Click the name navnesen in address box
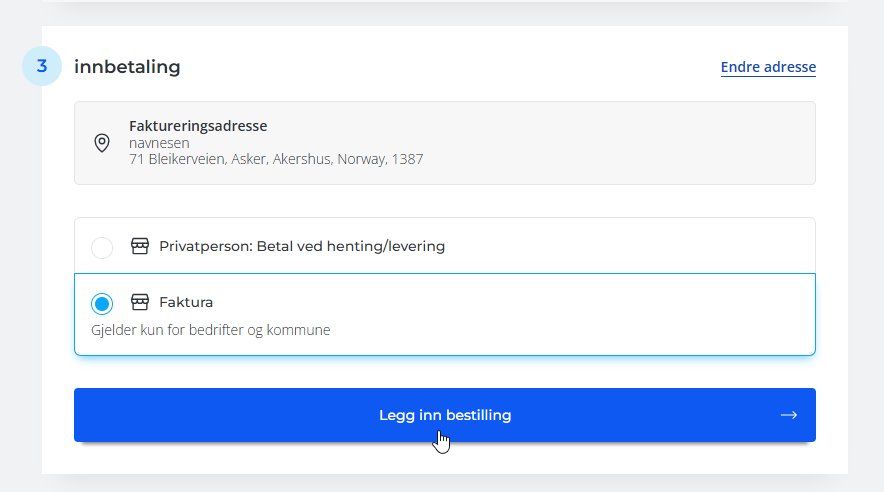 [x=159, y=143]
